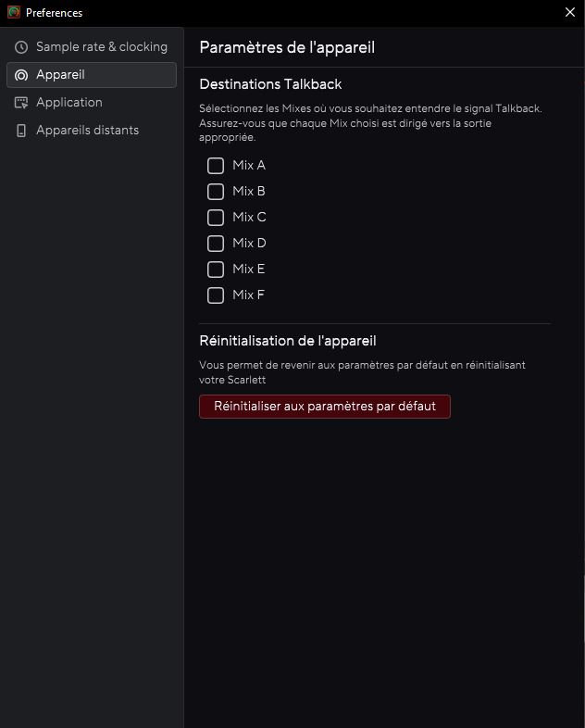Switch to the Application preferences tab
Viewport: 585px width, 728px height.
point(69,103)
